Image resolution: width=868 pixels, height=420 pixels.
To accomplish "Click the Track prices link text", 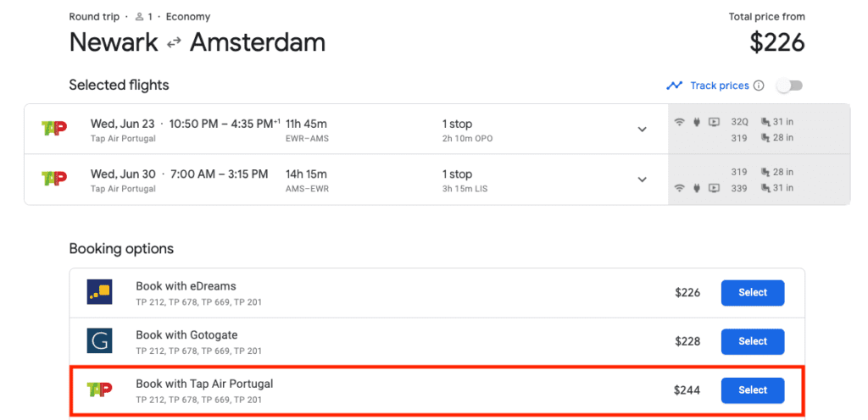I will [720, 86].
